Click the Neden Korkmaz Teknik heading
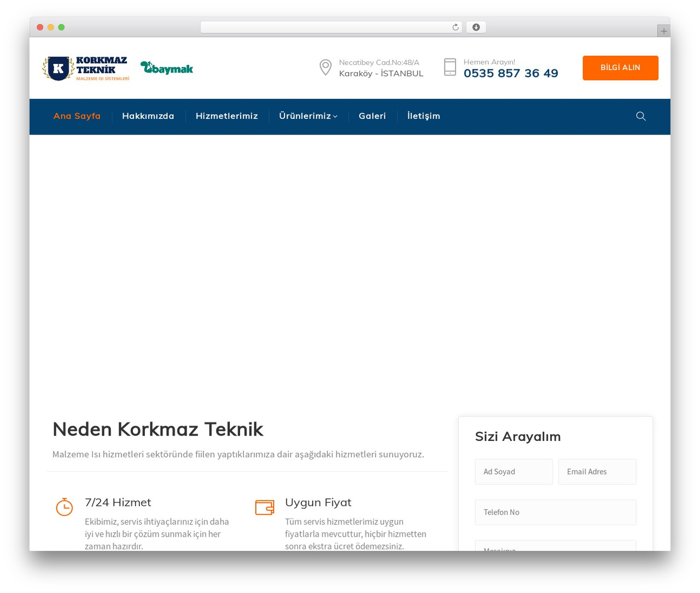The image size is (700, 593). [158, 429]
